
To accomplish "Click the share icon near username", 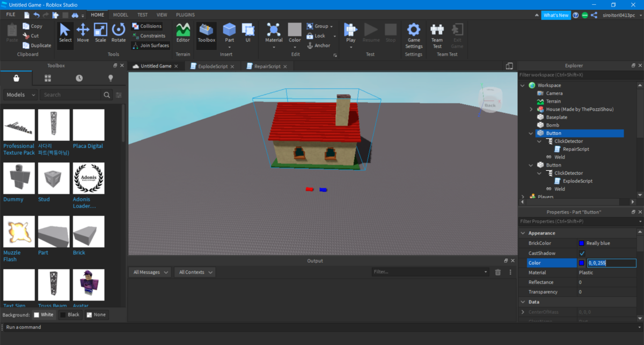I will click(594, 15).
